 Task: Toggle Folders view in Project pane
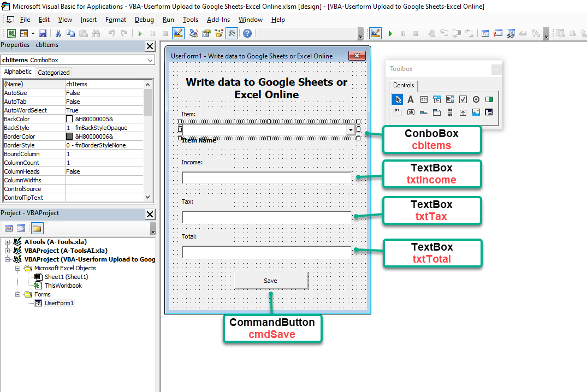pyautogui.click(x=37, y=228)
